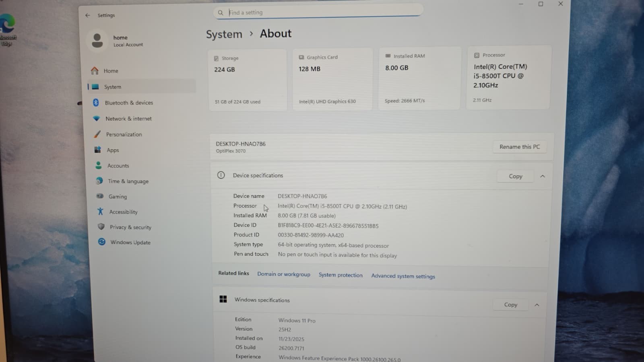The image size is (644, 362).
Task: Select System in the sidebar
Action: click(141, 86)
